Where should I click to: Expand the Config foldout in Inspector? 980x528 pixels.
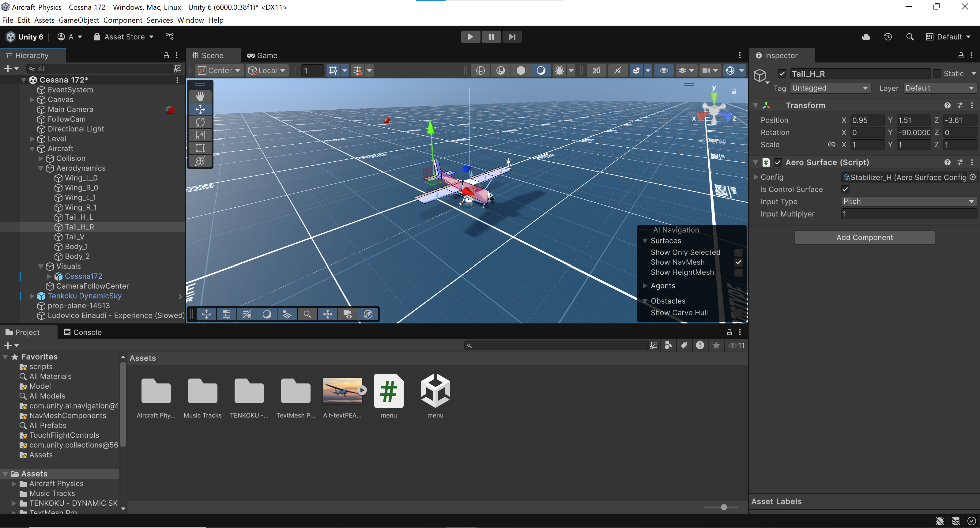756,177
